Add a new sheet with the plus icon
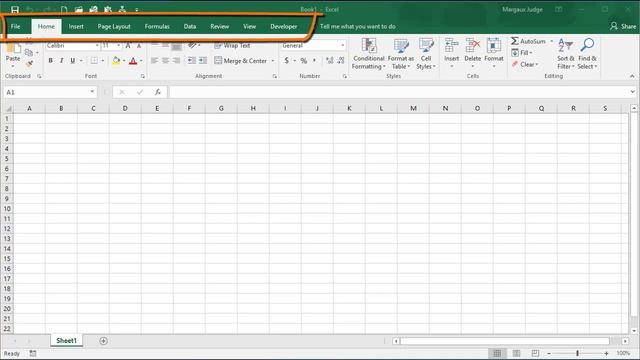The height and width of the screenshot is (360, 640). tap(103, 341)
